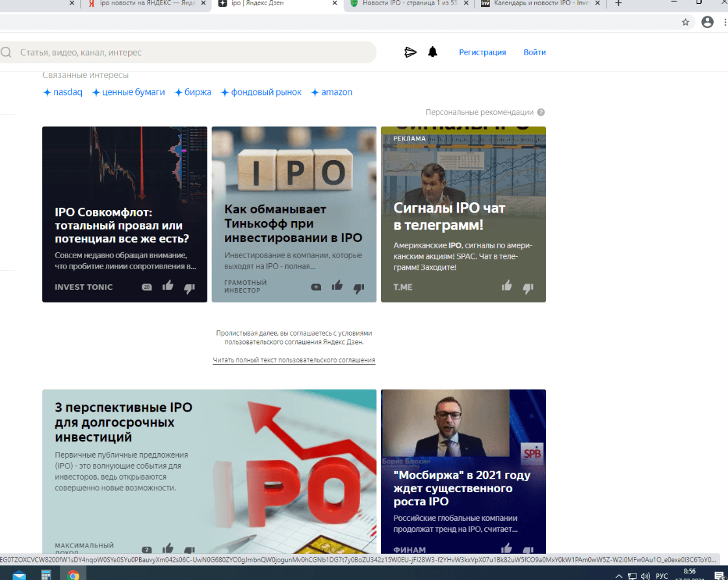Bookmark page with star icon
The height and width of the screenshot is (580, 728).
(x=685, y=22)
